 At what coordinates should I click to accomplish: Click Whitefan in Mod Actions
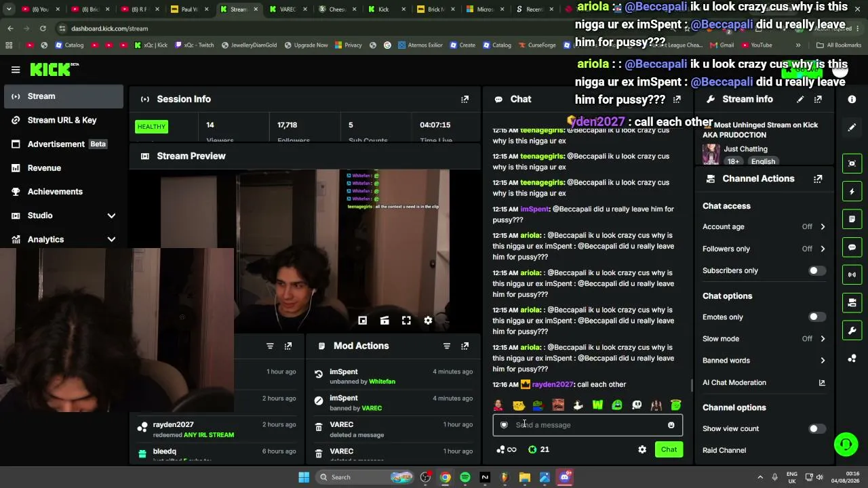point(382,382)
